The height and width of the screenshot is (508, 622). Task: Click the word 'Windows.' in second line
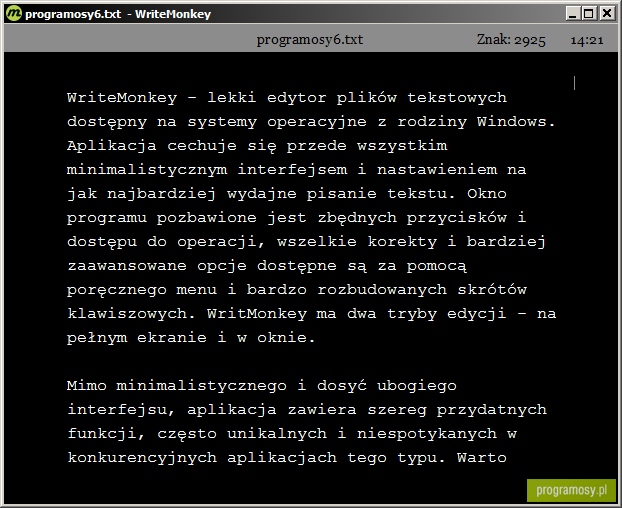pos(516,121)
